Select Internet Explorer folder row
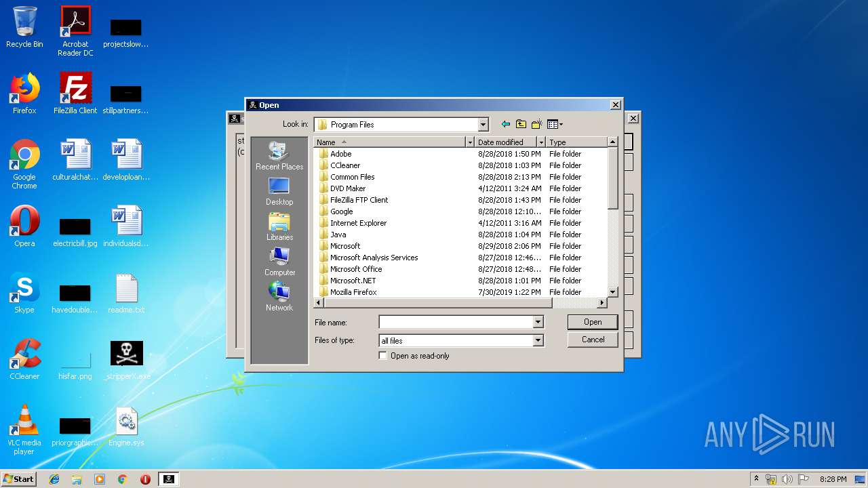This screenshot has height=488, width=868. tap(462, 223)
